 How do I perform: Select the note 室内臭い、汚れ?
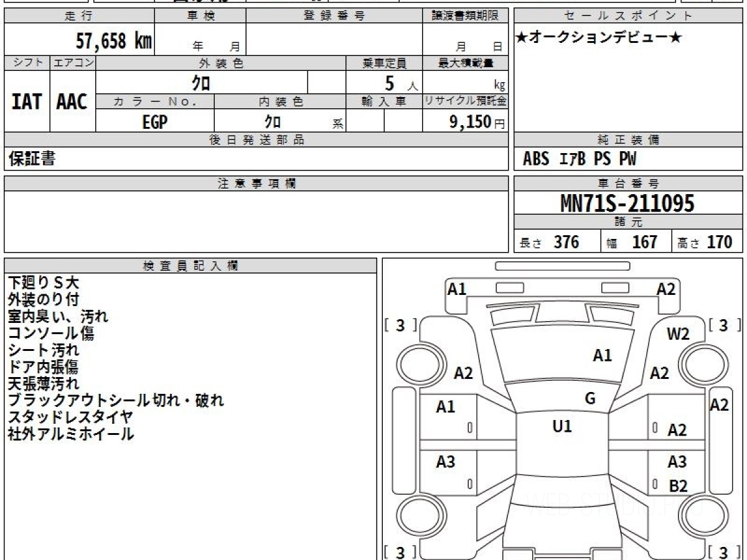pyautogui.click(x=58, y=317)
